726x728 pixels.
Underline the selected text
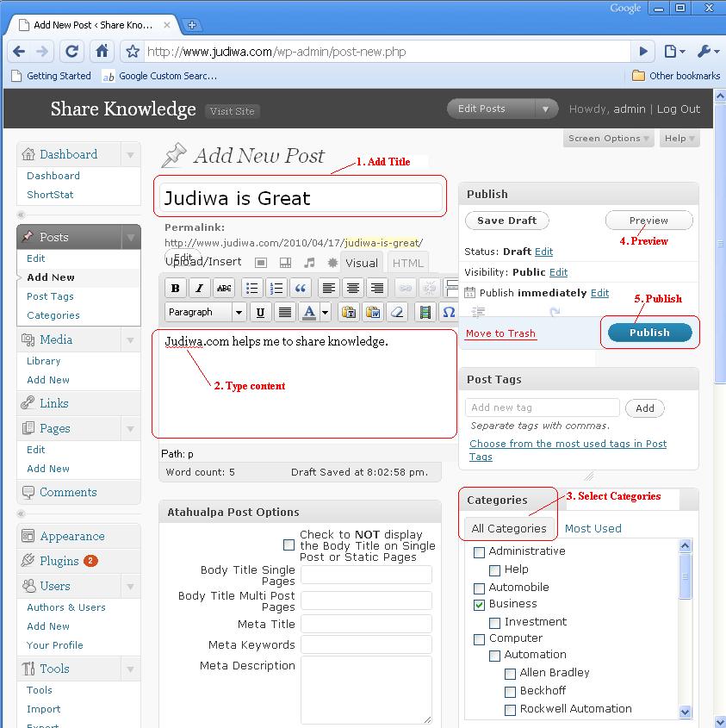tap(260, 312)
